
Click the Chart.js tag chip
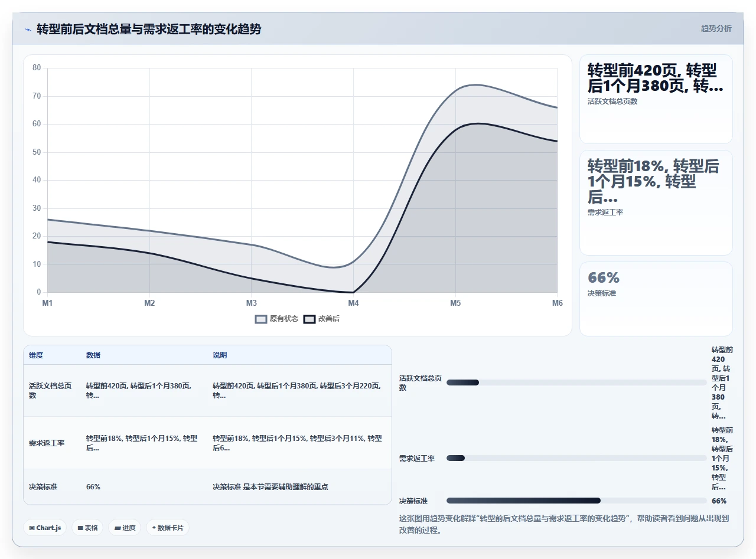click(x=45, y=528)
